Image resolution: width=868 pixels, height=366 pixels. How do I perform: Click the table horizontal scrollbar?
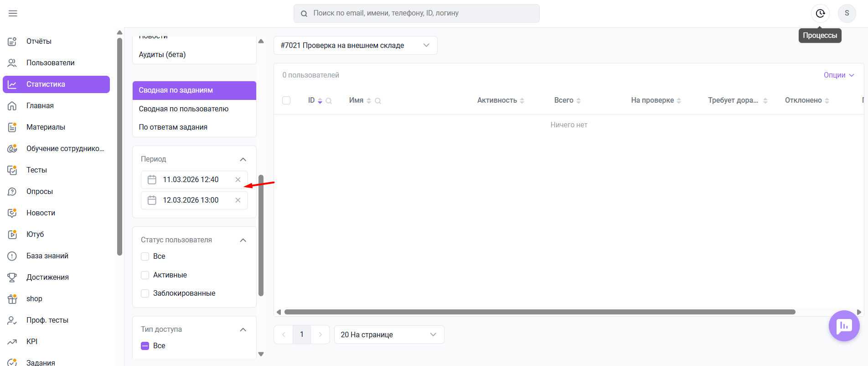pos(540,312)
